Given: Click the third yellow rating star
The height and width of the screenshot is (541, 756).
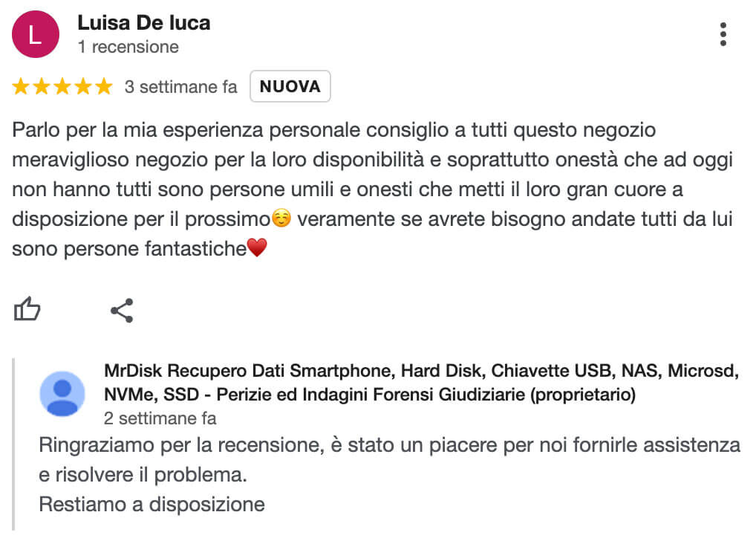Looking at the screenshot, I should 62,87.
